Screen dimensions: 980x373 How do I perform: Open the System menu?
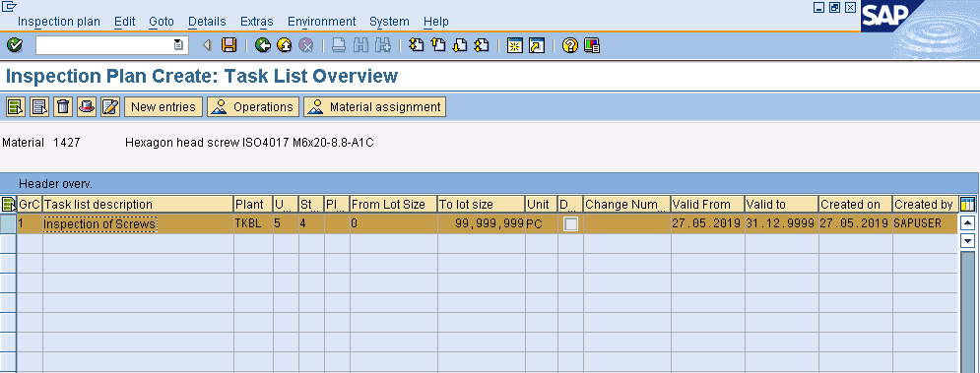389,22
